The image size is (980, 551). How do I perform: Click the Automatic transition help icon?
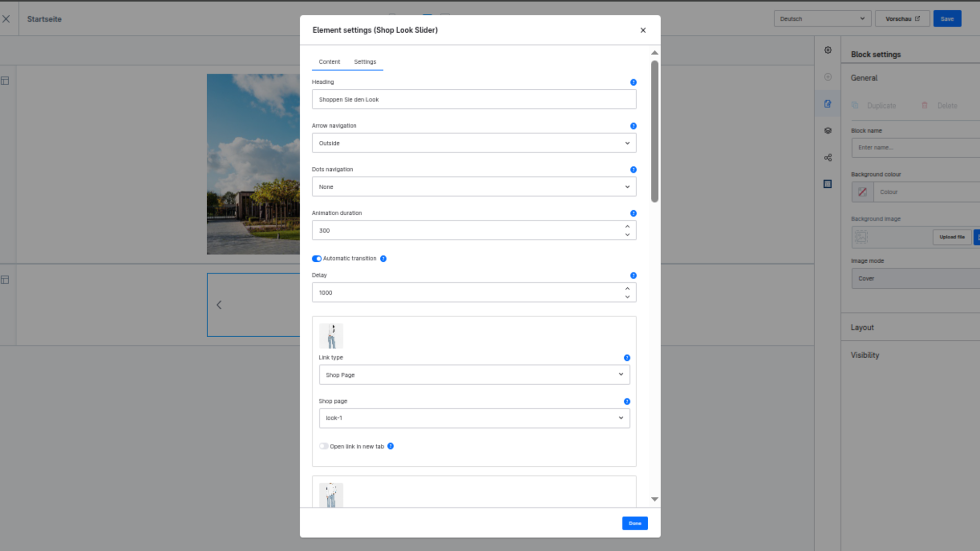coord(383,259)
